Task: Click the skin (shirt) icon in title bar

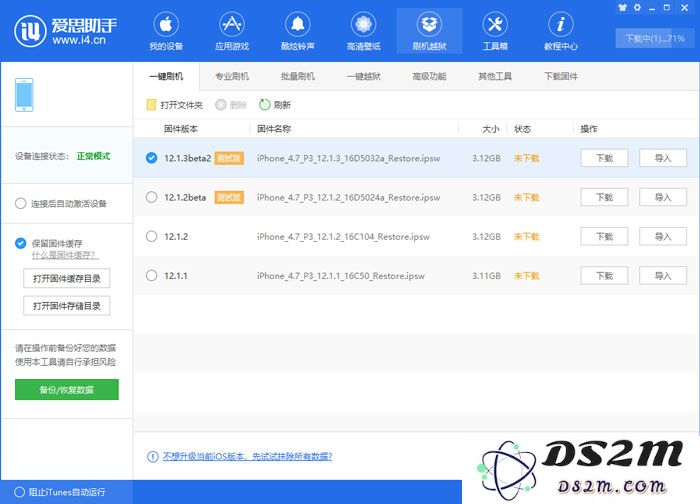Action: pos(622,8)
